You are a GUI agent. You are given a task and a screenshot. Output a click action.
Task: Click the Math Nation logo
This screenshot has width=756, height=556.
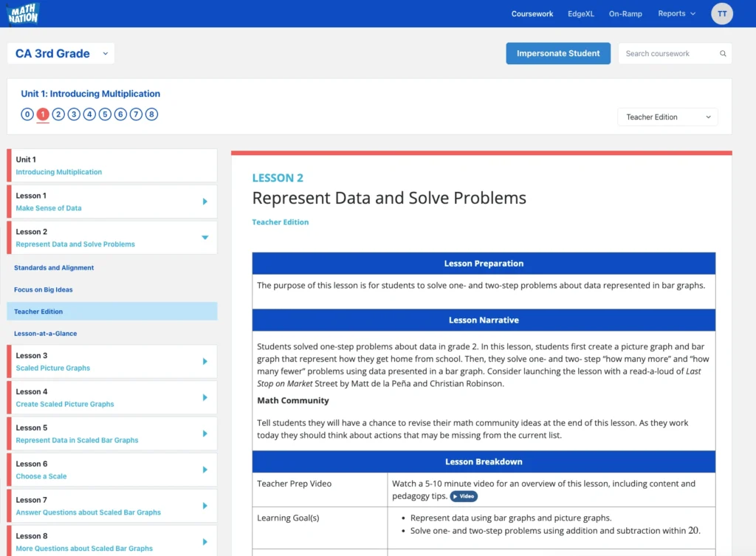(x=22, y=13)
